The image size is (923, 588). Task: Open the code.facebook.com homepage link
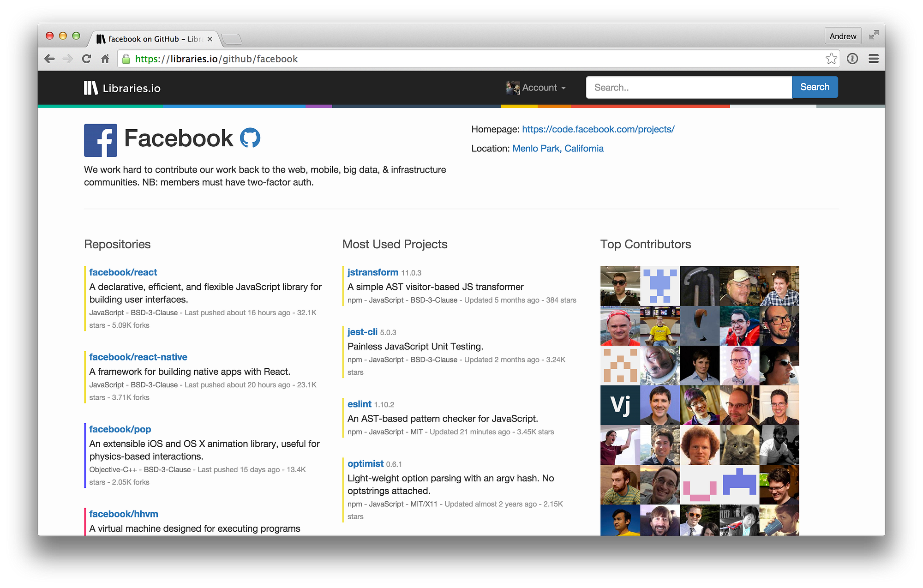598,129
